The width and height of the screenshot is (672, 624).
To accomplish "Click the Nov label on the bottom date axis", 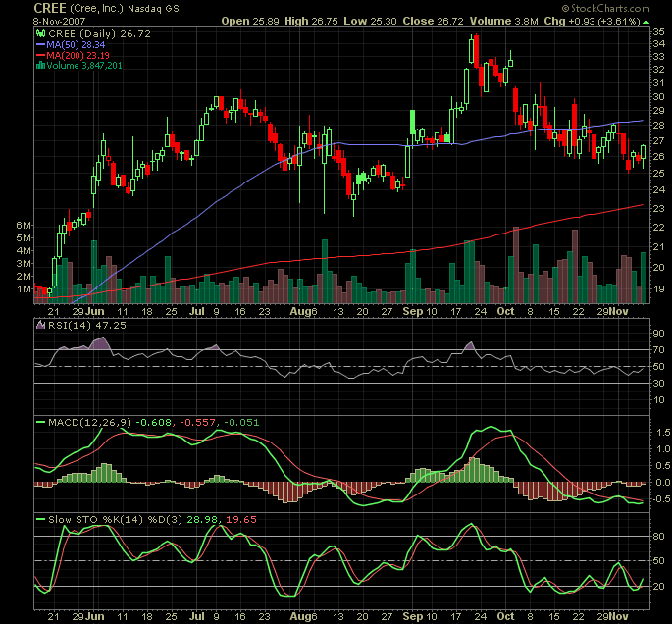I will click(x=618, y=616).
